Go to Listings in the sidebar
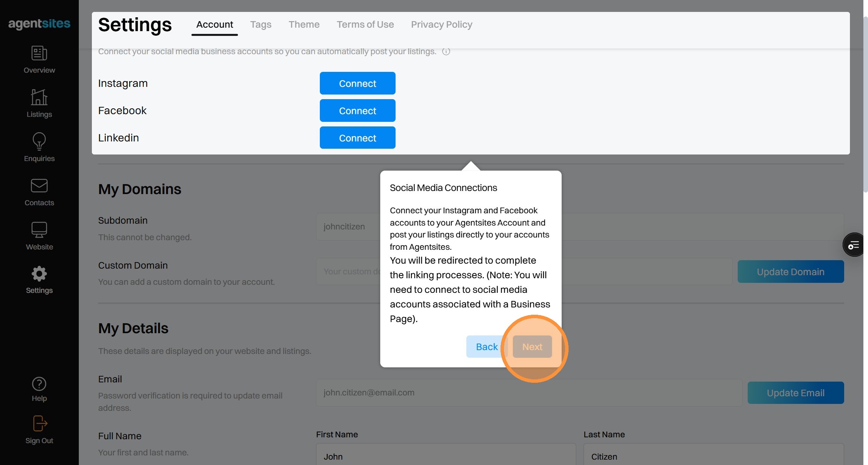Image resolution: width=868 pixels, height=465 pixels. click(39, 98)
